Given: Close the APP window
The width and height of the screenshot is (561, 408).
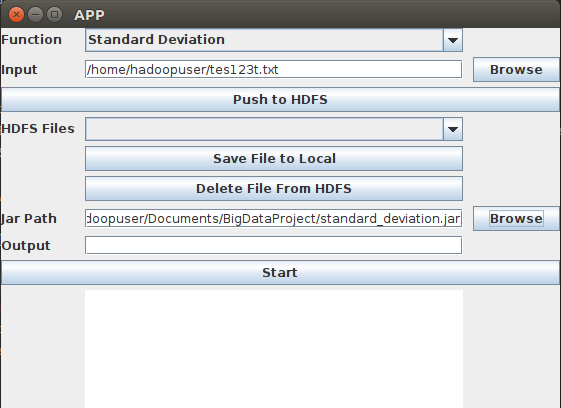Looking at the screenshot, I should click(x=16, y=15).
